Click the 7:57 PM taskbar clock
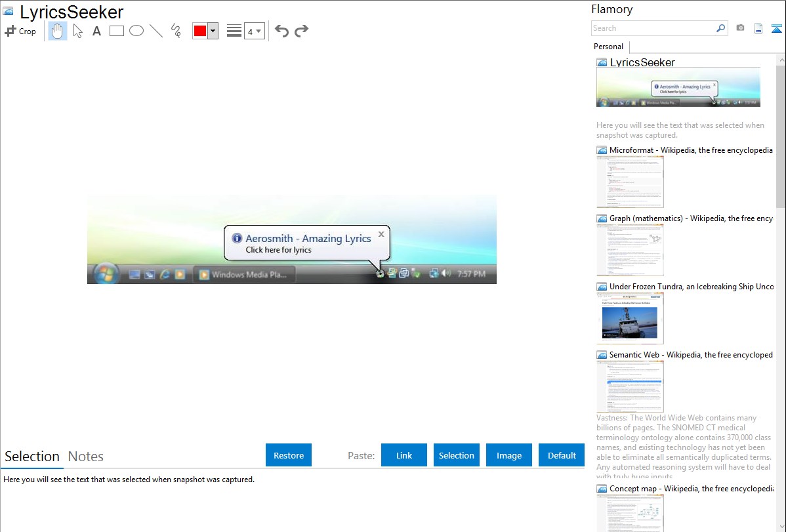The width and height of the screenshot is (786, 532). [x=471, y=274]
